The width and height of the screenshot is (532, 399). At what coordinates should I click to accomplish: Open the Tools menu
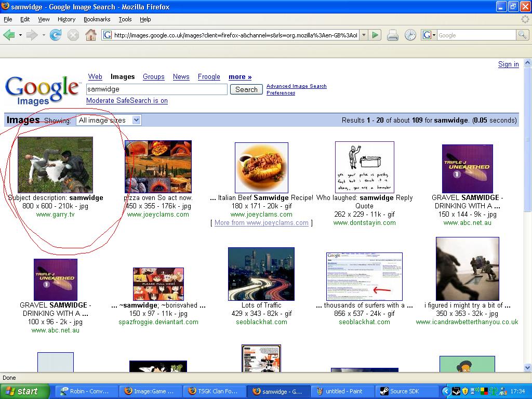(125, 19)
